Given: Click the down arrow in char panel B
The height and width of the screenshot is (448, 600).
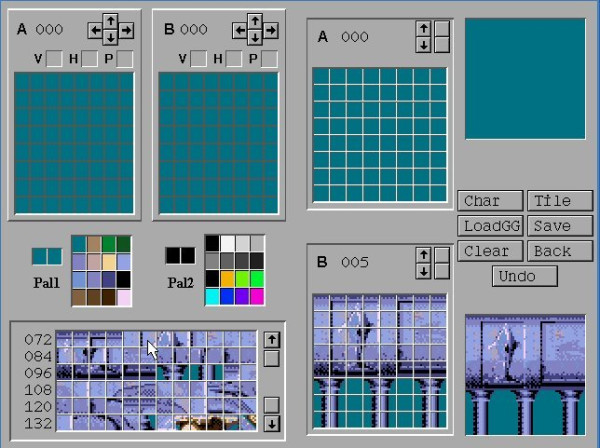Looking at the screenshot, I should (255, 37).
